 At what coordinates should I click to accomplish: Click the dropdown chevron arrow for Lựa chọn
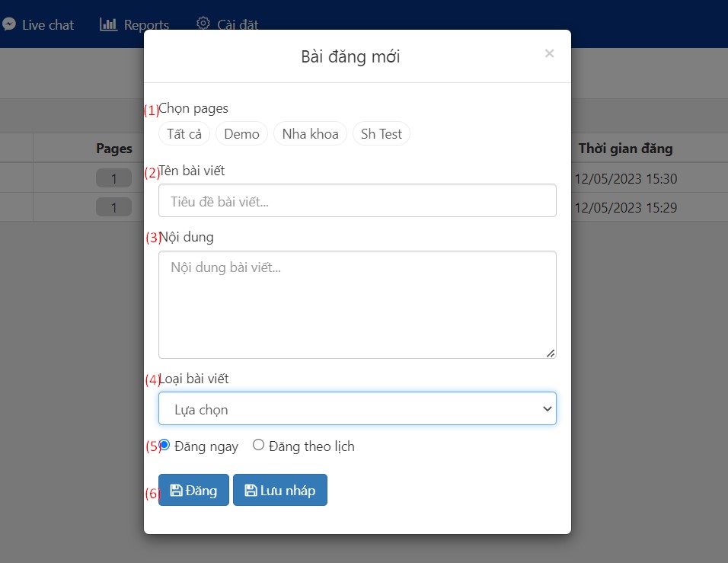click(546, 409)
